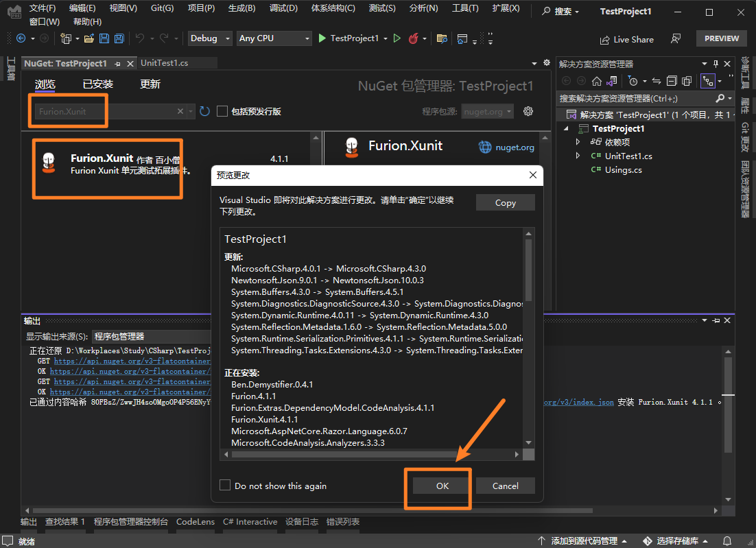Click the Live Share icon

(604, 39)
